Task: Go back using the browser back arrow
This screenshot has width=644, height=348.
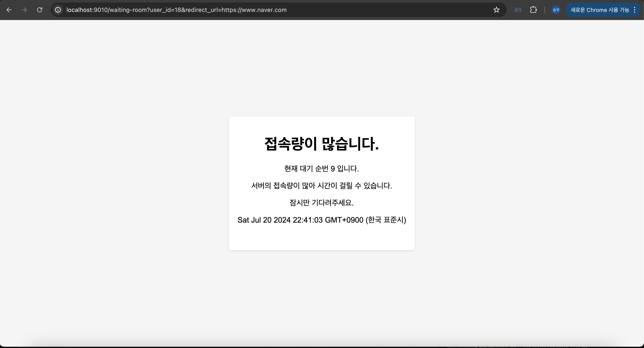Action: tap(9, 10)
